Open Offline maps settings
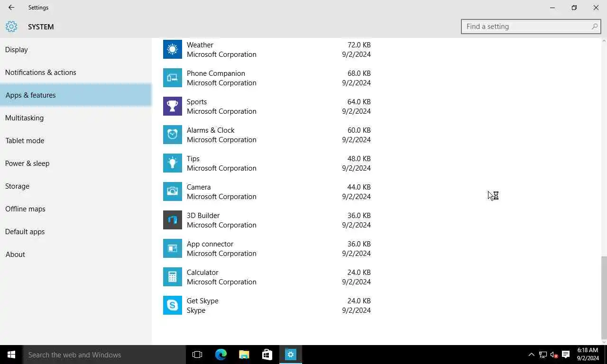607x364 pixels. [76, 209]
